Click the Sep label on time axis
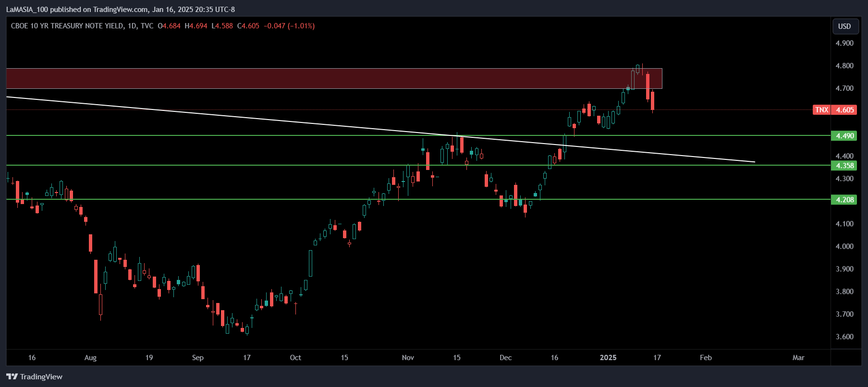The width and height of the screenshot is (868, 387). (198, 358)
